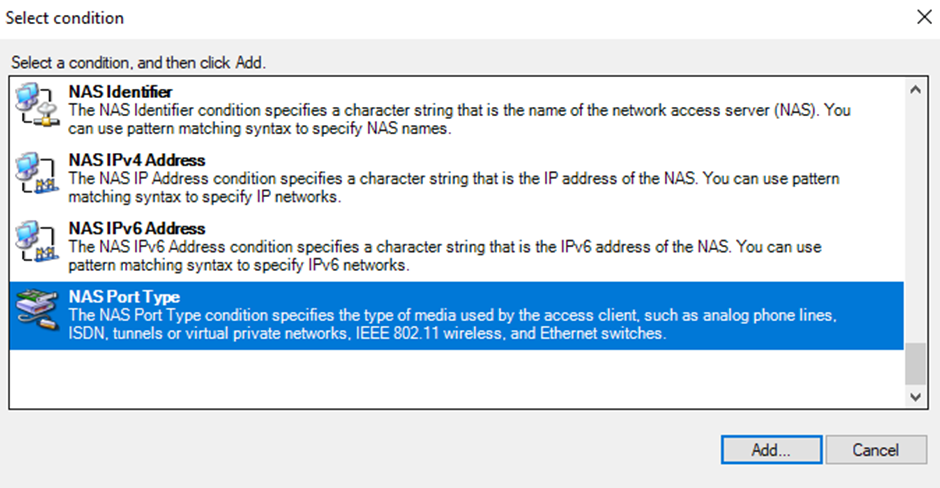Screen dimensions: 940x488
Task: Click the scrollbar track above the thumb
Action: [x=915, y=222]
